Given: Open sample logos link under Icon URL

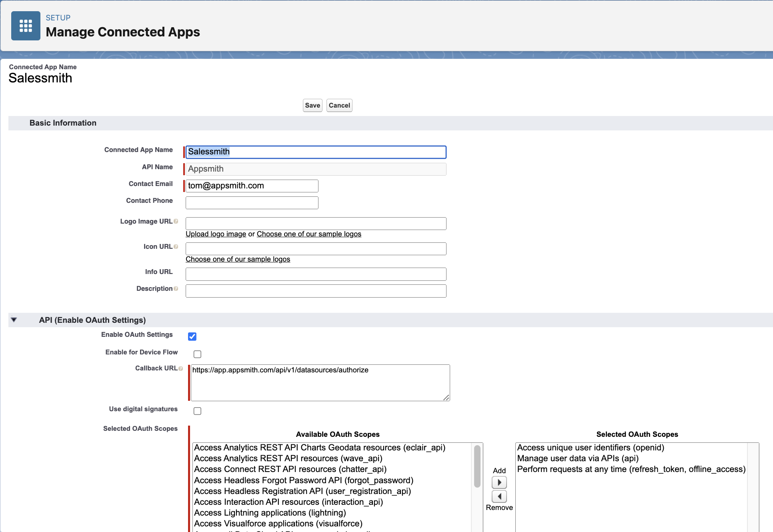Looking at the screenshot, I should [238, 259].
